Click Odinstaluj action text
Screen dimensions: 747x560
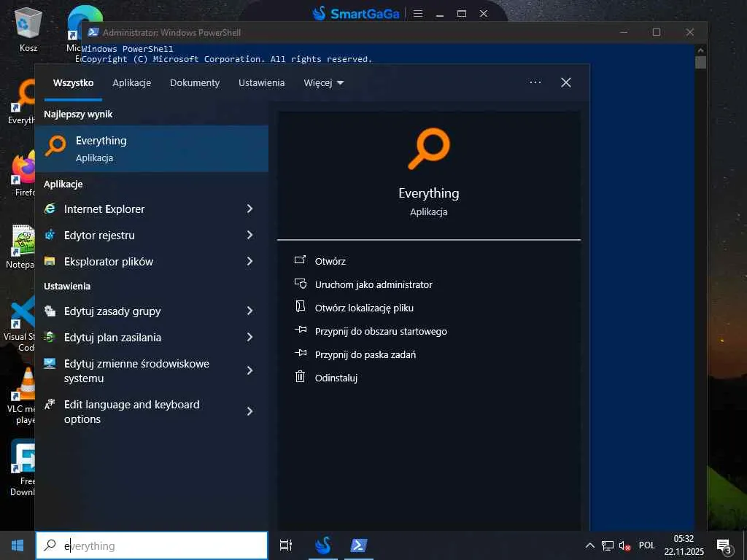(336, 378)
